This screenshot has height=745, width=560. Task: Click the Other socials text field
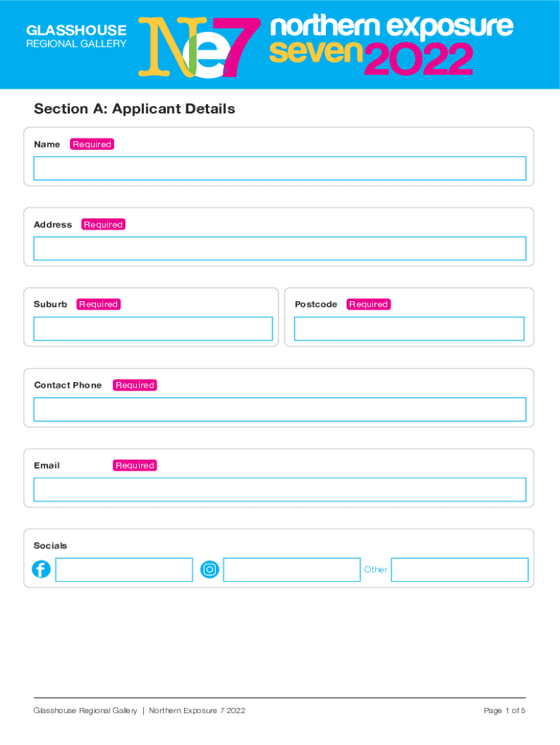460,570
